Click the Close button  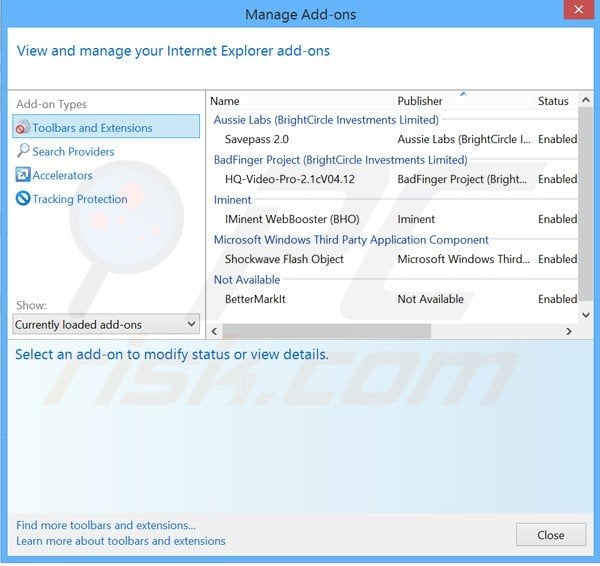coord(551,535)
